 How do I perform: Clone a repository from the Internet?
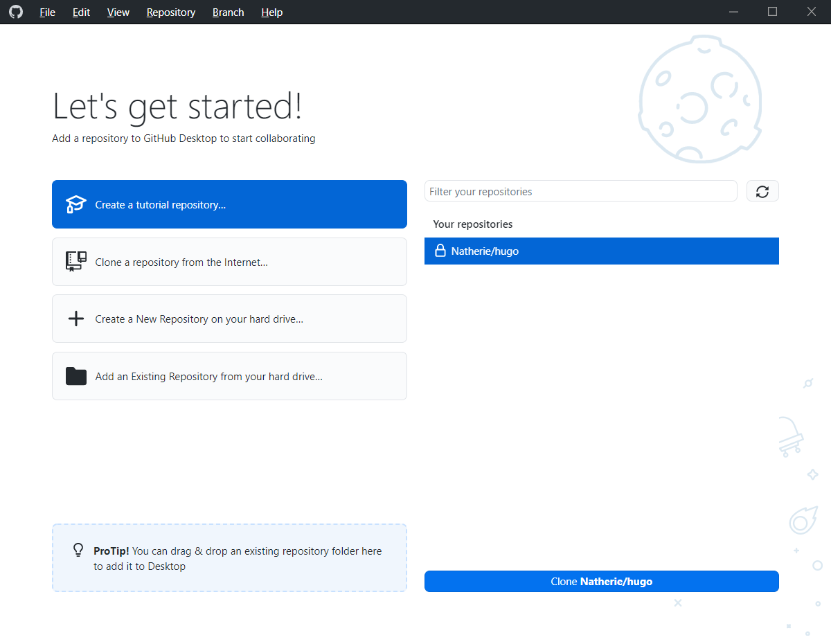[229, 262]
